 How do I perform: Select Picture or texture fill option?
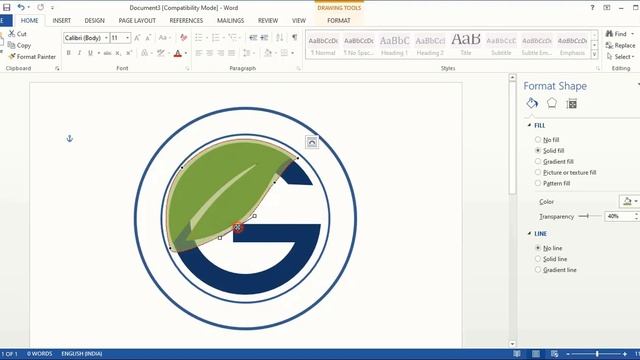[x=565, y=173]
